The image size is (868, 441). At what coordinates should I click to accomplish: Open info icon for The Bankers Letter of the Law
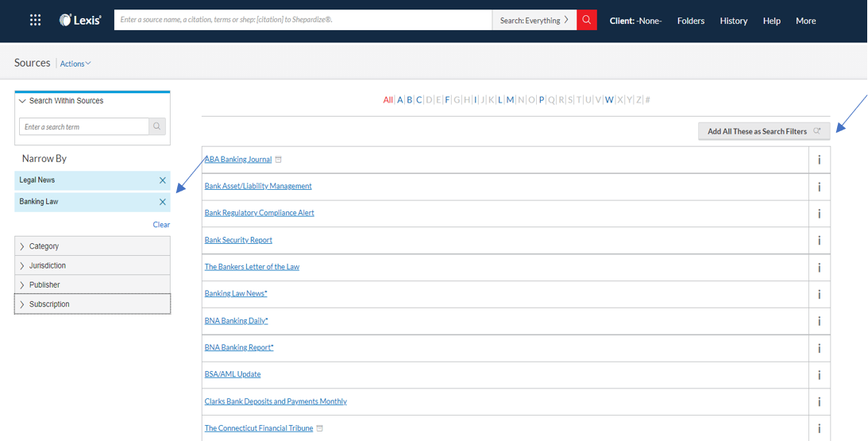click(820, 268)
